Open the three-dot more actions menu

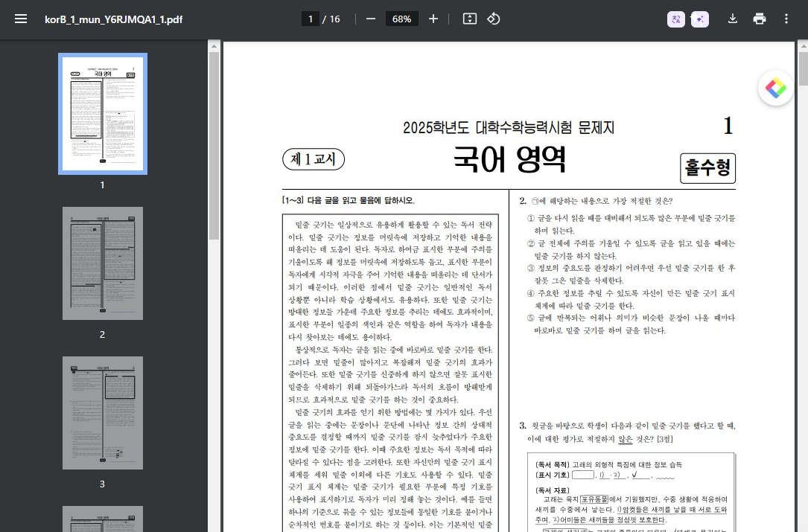[x=786, y=19]
